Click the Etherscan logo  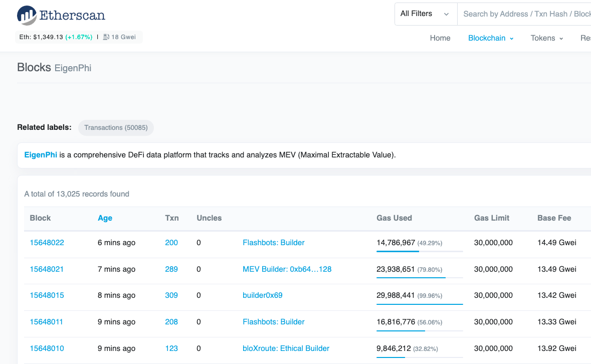pyautogui.click(x=61, y=16)
